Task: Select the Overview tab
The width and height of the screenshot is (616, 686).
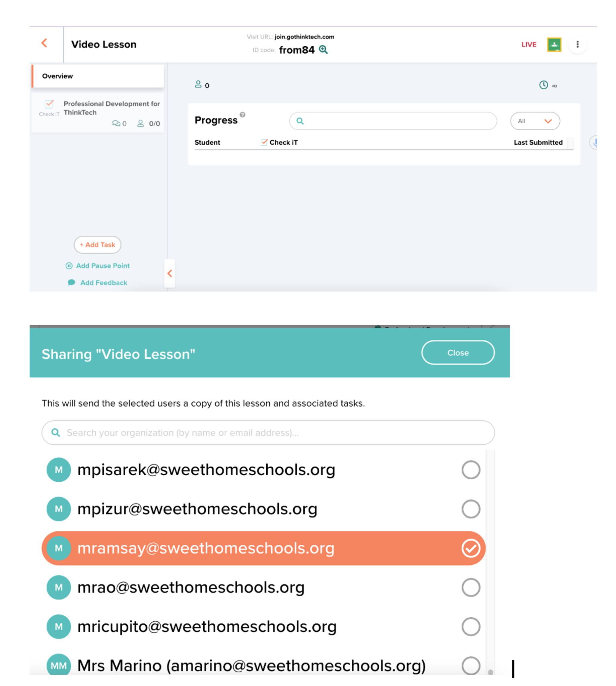Action: coord(98,76)
